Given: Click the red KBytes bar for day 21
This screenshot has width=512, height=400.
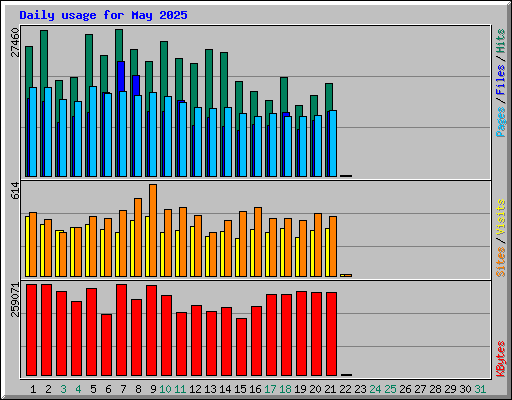Looking at the screenshot, I should pos(332,334).
